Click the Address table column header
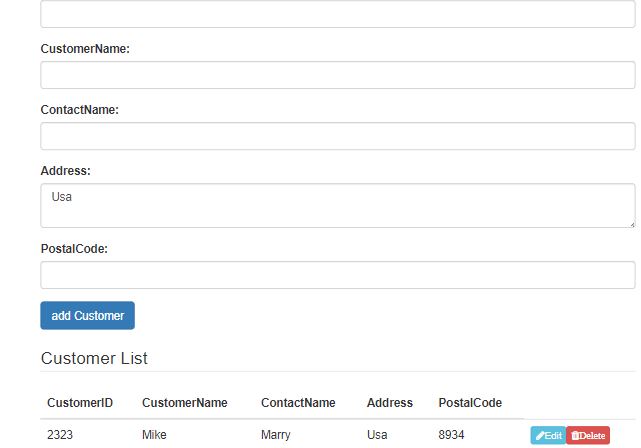This screenshot has width=641, height=448. coord(390,403)
